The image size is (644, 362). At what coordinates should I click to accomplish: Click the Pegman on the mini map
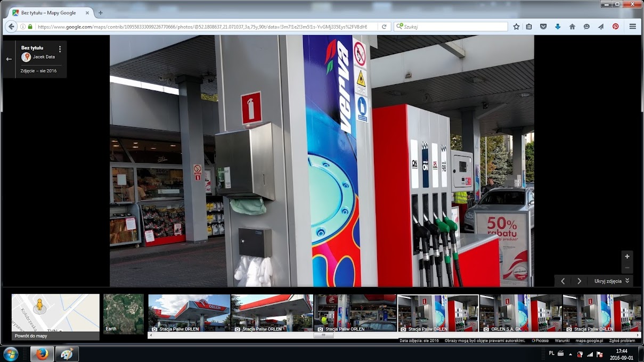coord(39,305)
